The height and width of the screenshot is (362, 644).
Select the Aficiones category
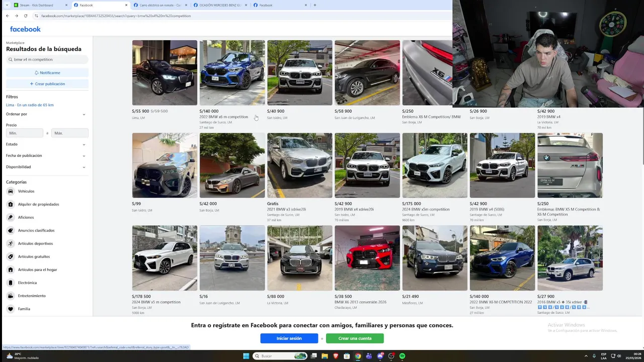point(26,217)
